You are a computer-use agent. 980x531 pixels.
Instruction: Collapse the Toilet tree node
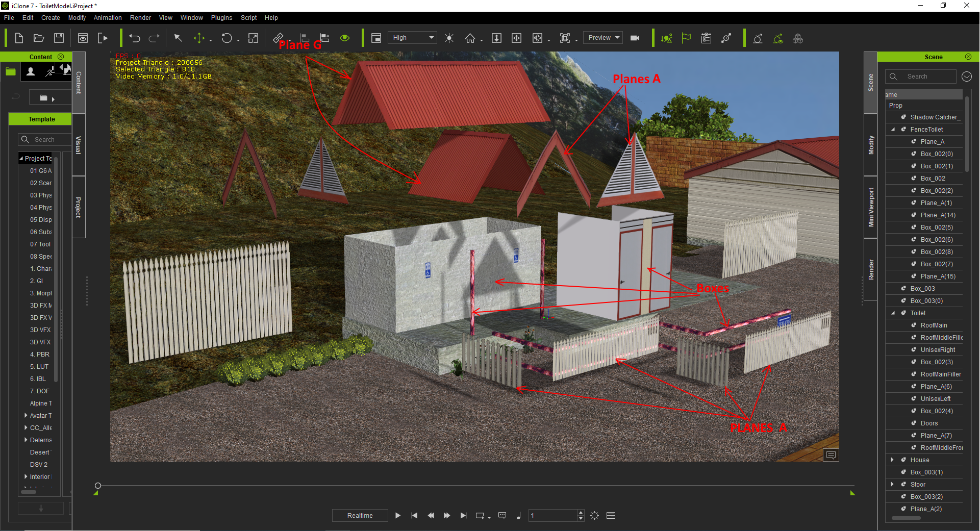[x=893, y=313]
